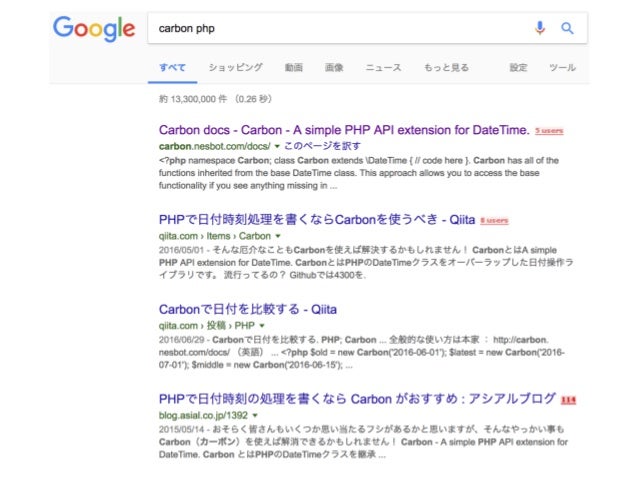Click the blog.asial.co.jp/1392 URL text
The height and width of the screenshot is (480, 638).
(x=203, y=415)
